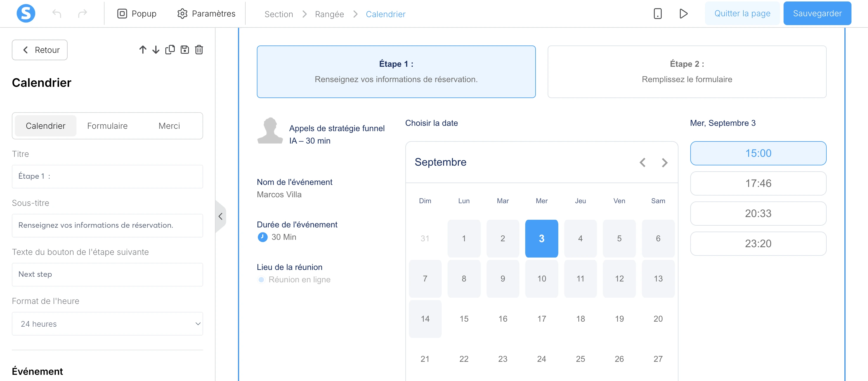
Task: Click the preview play icon
Action: (x=683, y=14)
